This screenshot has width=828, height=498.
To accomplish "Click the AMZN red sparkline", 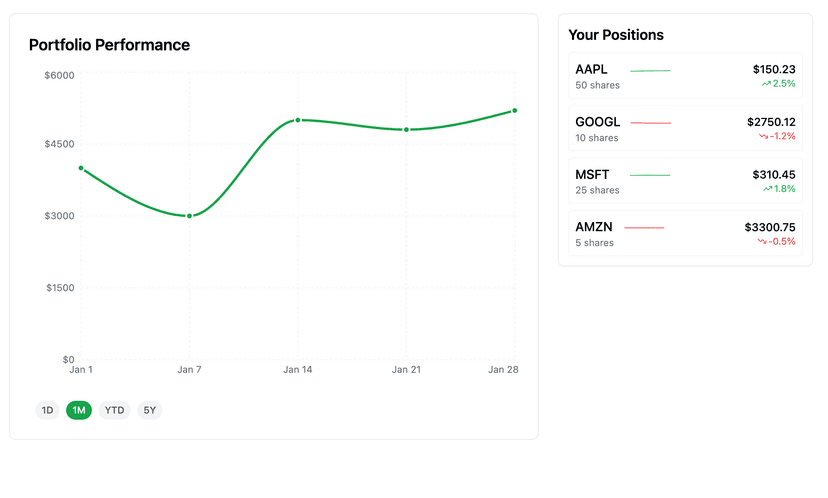I will point(644,228).
